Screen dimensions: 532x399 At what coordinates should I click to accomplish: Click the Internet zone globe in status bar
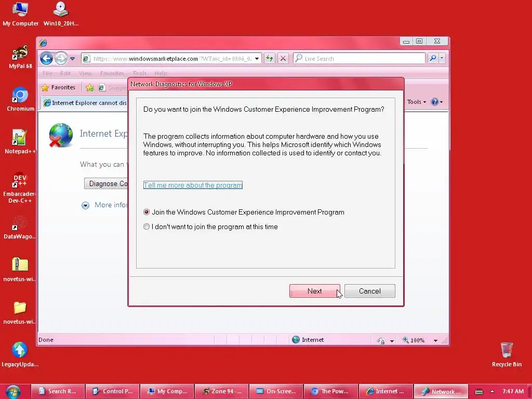[x=296, y=340]
